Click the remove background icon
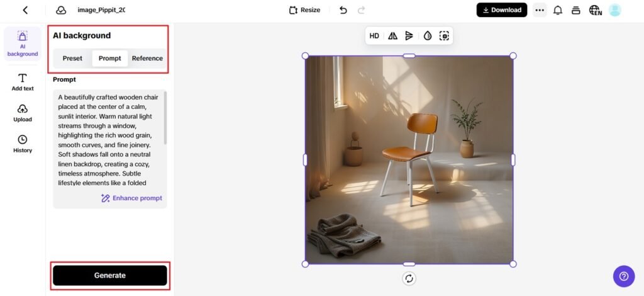The width and height of the screenshot is (644, 296). 444,36
